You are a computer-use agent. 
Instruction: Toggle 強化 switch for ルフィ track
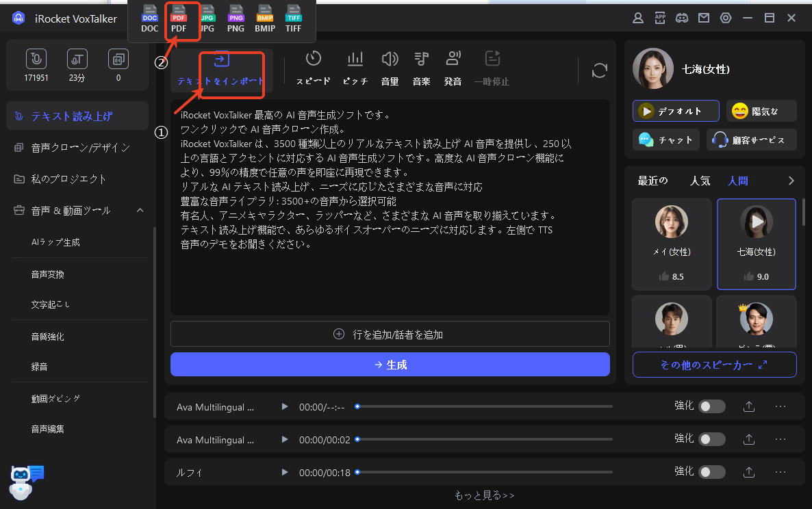[x=712, y=472]
